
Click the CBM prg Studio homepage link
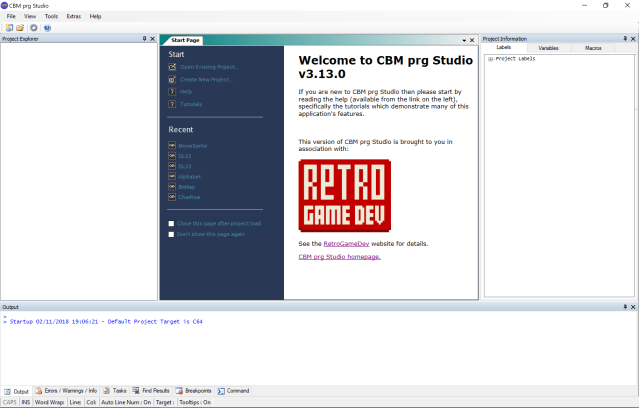pyautogui.click(x=339, y=256)
